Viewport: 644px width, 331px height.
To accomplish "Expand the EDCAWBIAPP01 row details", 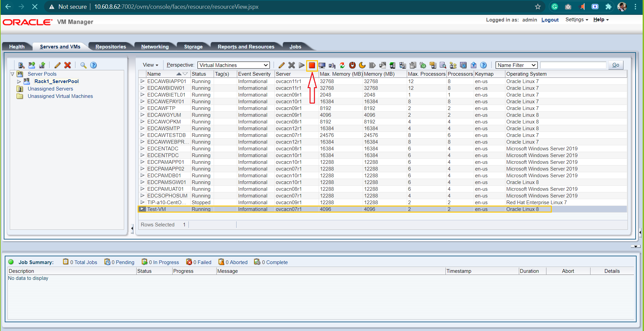I will [x=142, y=81].
